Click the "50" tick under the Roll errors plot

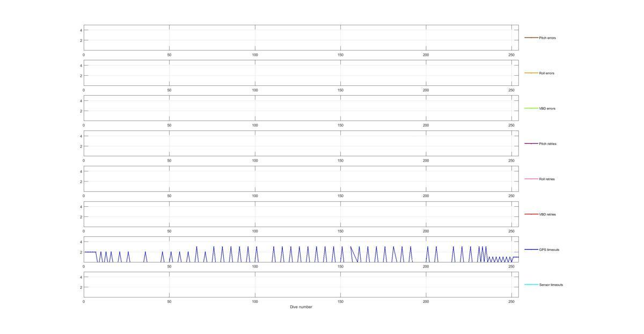169,90
